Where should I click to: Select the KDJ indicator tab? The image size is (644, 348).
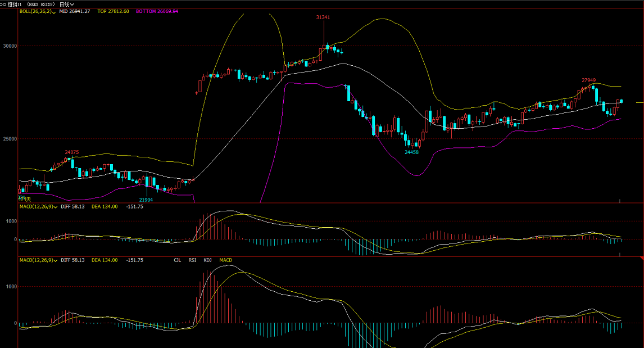207,260
